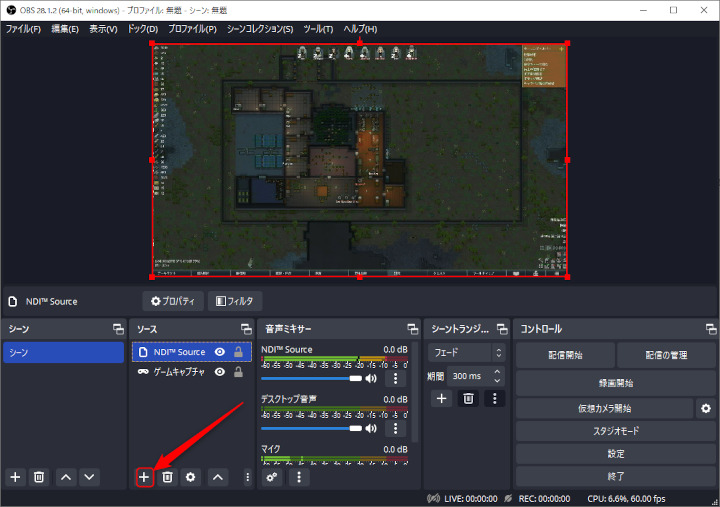This screenshot has height=507, width=720.
Task: Click the game preview canvas
Action: click(x=360, y=160)
